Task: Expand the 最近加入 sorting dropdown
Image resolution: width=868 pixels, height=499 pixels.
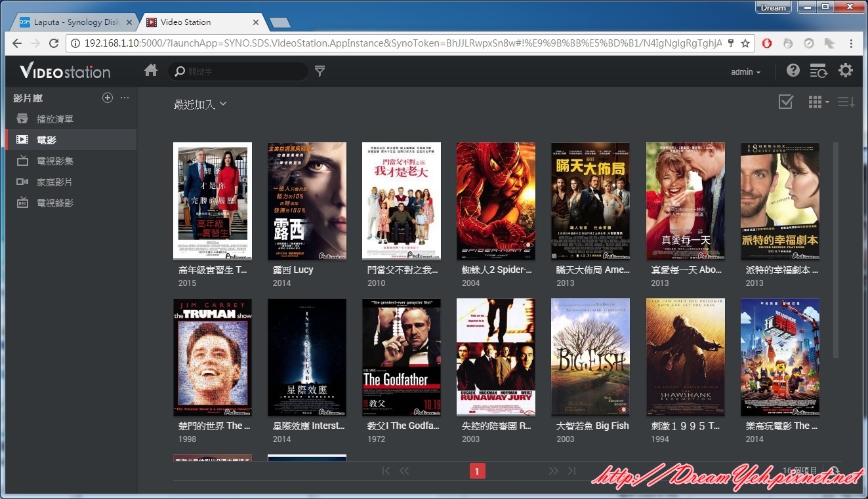Action: point(199,104)
